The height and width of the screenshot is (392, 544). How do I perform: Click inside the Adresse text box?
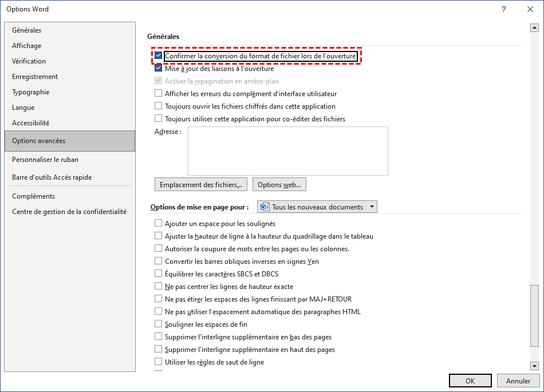pos(287,151)
